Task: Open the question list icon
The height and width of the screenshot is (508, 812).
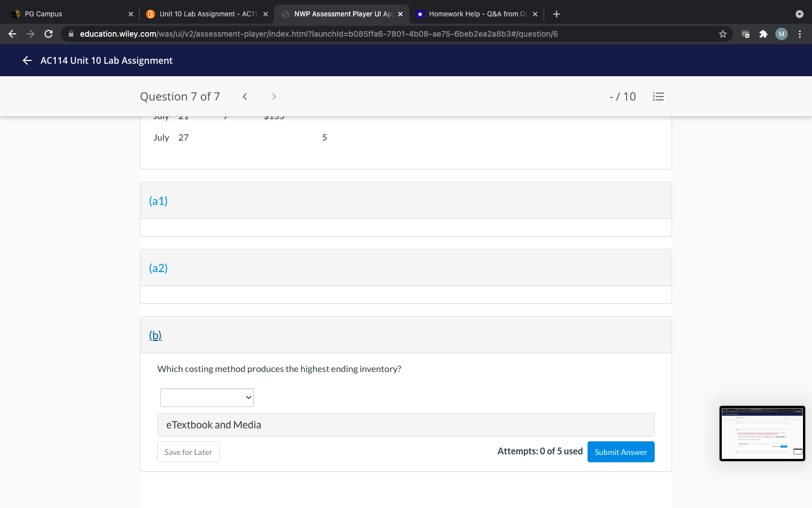Action: [658, 97]
